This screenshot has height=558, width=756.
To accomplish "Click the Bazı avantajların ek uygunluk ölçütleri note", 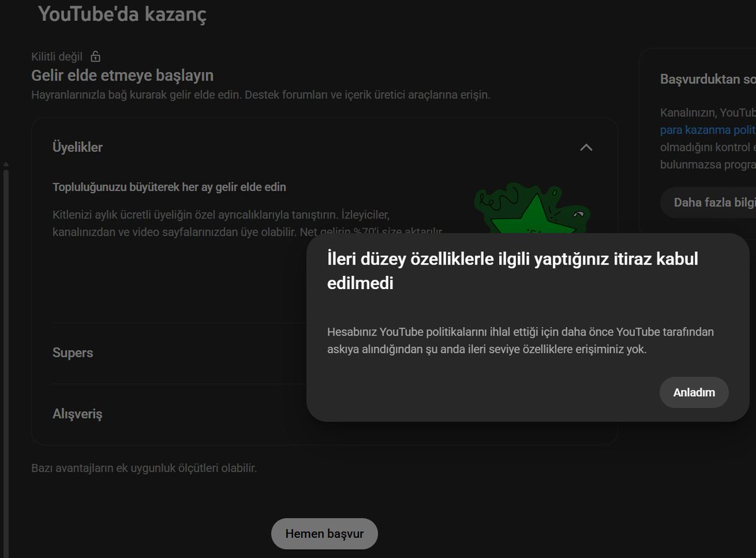I will (144, 468).
